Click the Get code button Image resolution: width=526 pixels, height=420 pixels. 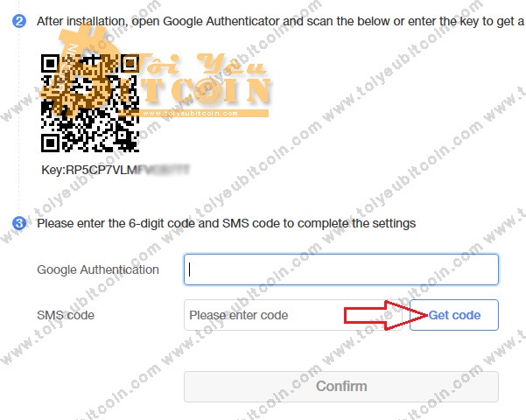(454, 315)
